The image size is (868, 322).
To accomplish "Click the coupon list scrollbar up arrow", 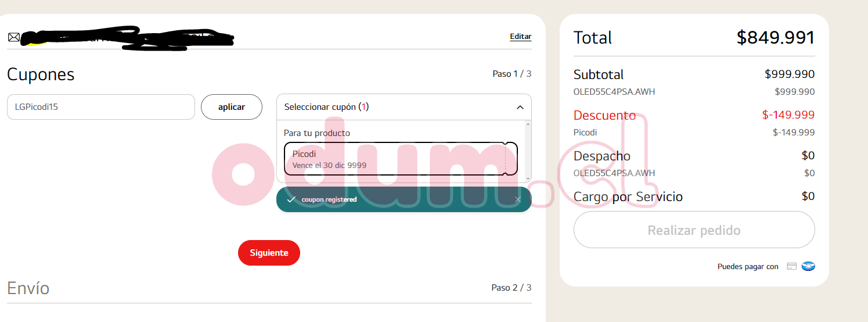I will pos(528,124).
